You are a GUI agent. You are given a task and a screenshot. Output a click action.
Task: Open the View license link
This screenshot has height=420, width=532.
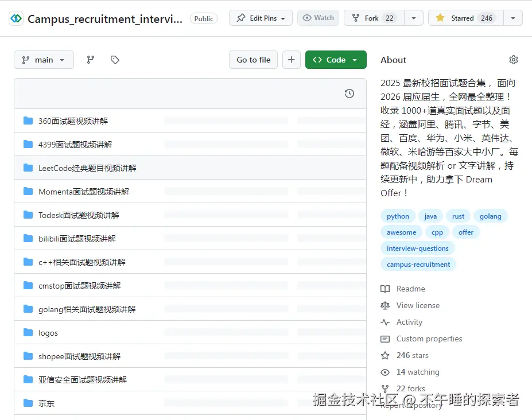coord(417,305)
